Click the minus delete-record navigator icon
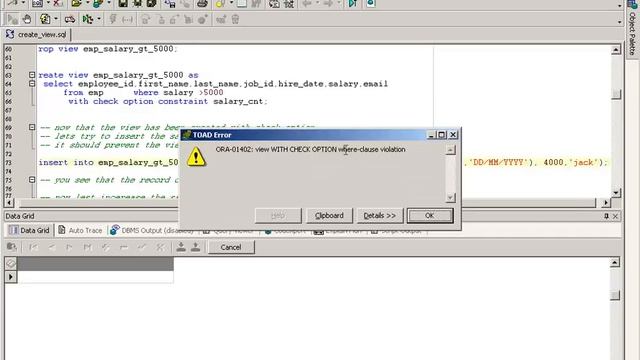 [x=124, y=247]
